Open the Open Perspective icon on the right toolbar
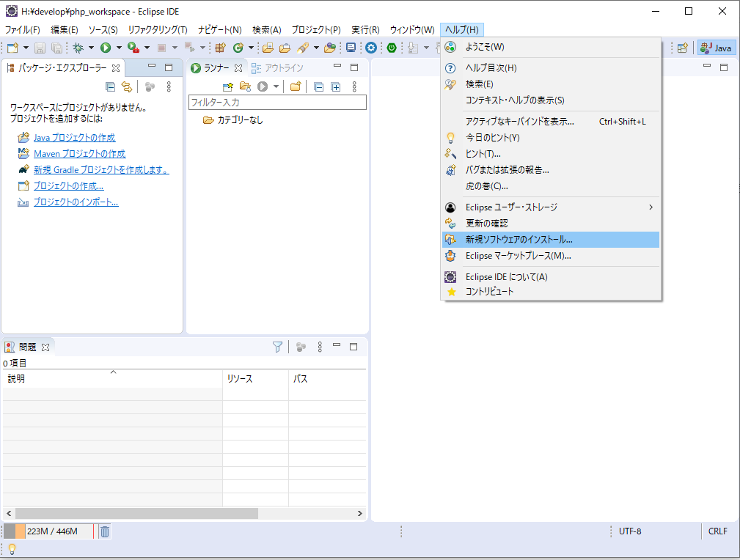Viewport: 740px width, 560px height. point(683,47)
